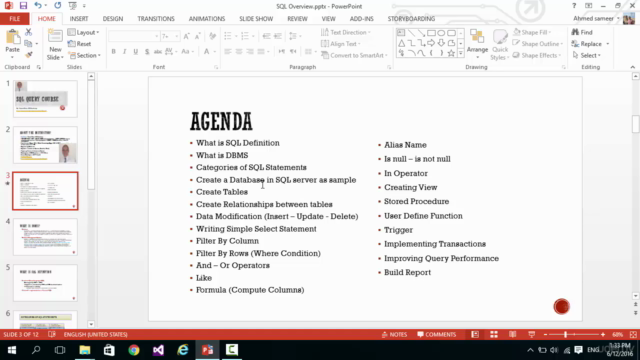Select the oval shape in shapes gallery
Screen dimensions: 640x360
coord(441,33)
